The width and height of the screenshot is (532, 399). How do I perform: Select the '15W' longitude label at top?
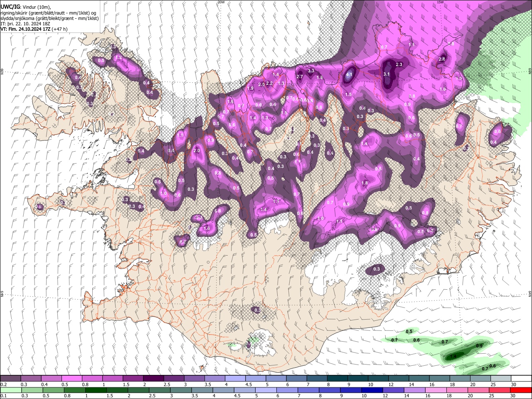pyautogui.click(x=440, y=2)
